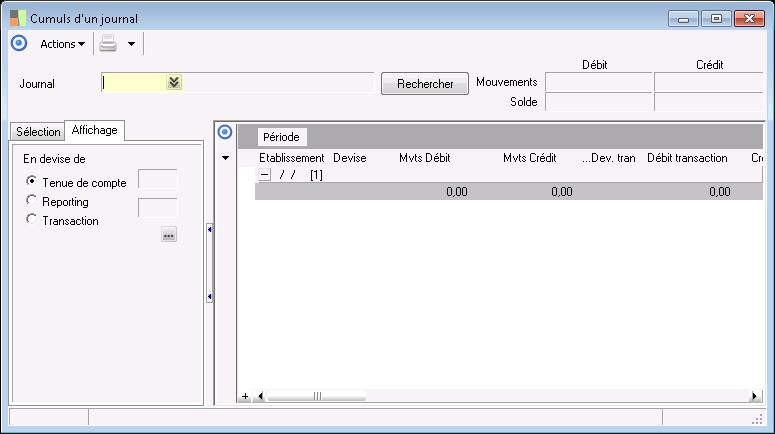Switch to the Affichage tab
Screen dimensions: 775x434
94,130
